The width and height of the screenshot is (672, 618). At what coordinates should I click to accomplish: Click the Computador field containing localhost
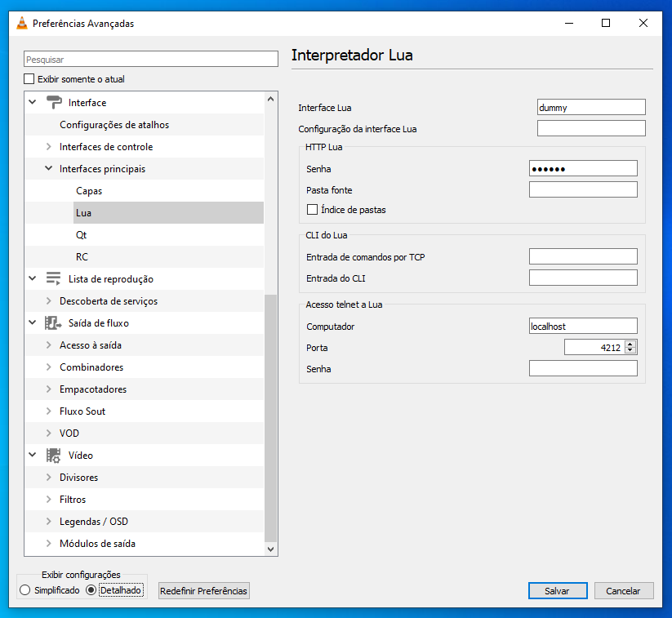pyautogui.click(x=583, y=326)
